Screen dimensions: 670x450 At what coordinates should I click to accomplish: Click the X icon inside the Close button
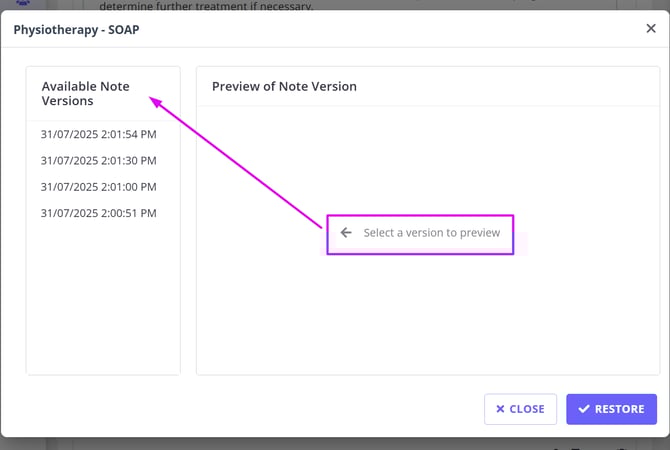[500, 409]
